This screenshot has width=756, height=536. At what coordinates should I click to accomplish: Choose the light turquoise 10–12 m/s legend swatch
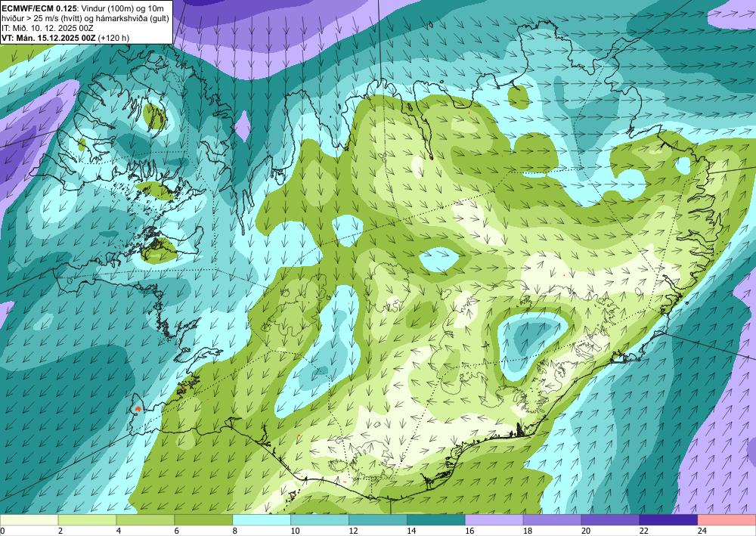320,520
